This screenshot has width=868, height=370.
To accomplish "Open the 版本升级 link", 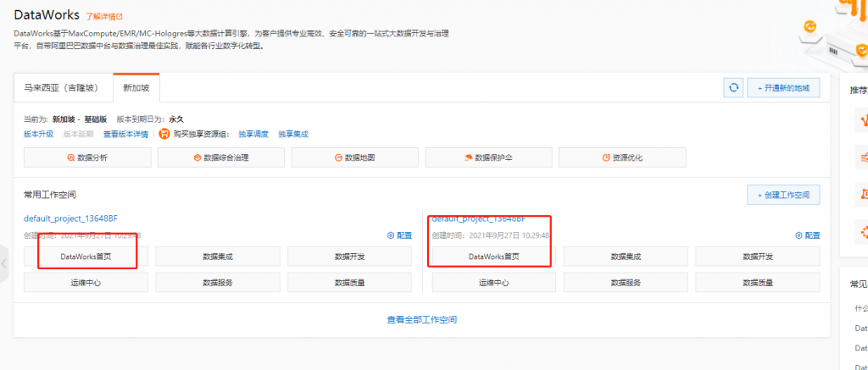I will pos(39,134).
